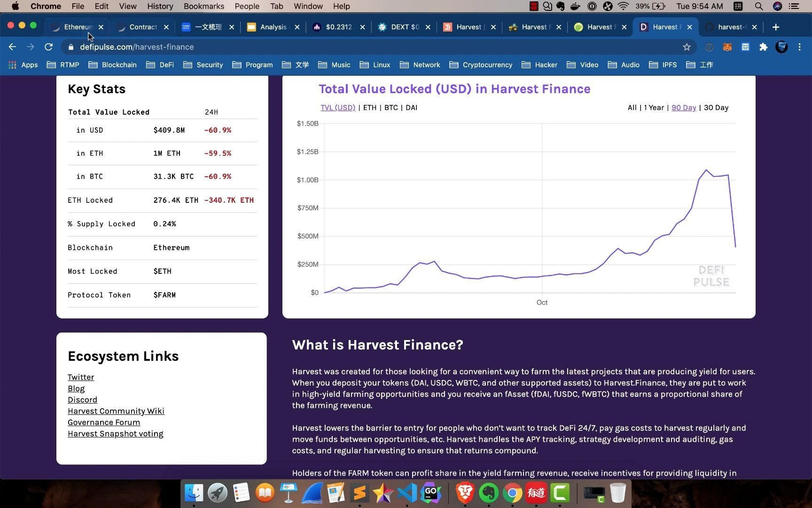
Task: Open the Governance Forum link
Action: pos(104,422)
